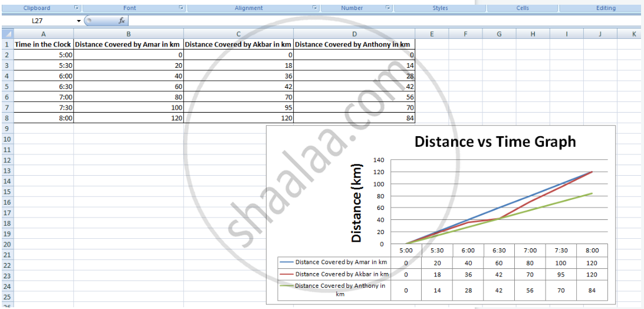The width and height of the screenshot is (644, 309).
Task: Select row 8 header
Action: coord(6,118)
